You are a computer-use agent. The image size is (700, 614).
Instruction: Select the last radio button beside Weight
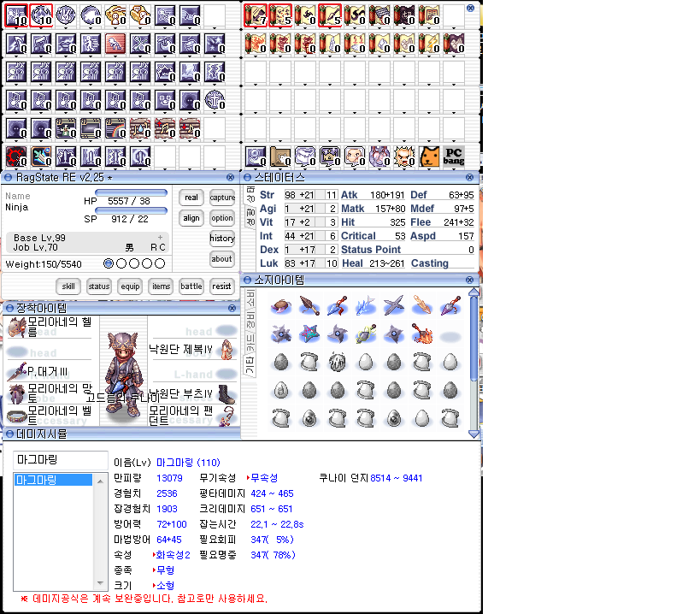point(159,264)
